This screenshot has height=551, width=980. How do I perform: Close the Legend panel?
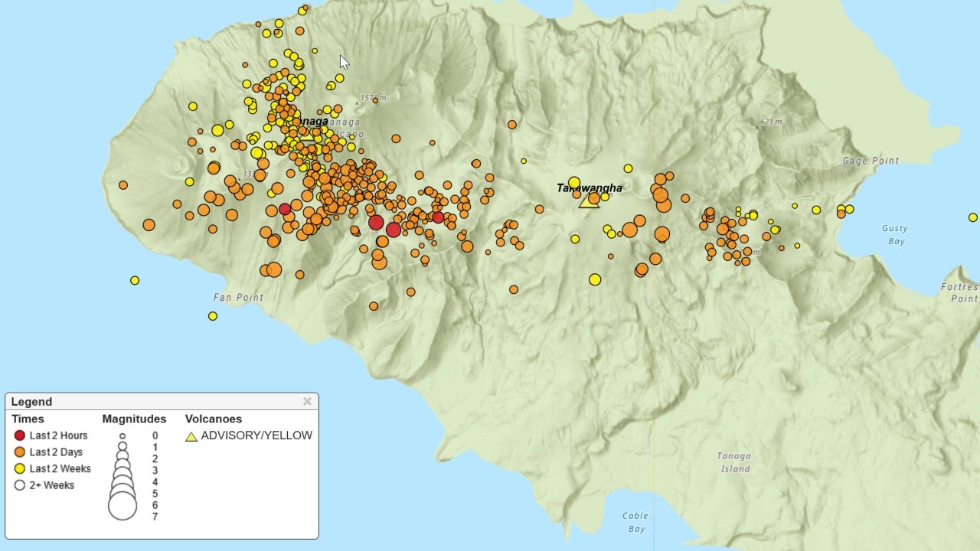pos(307,401)
